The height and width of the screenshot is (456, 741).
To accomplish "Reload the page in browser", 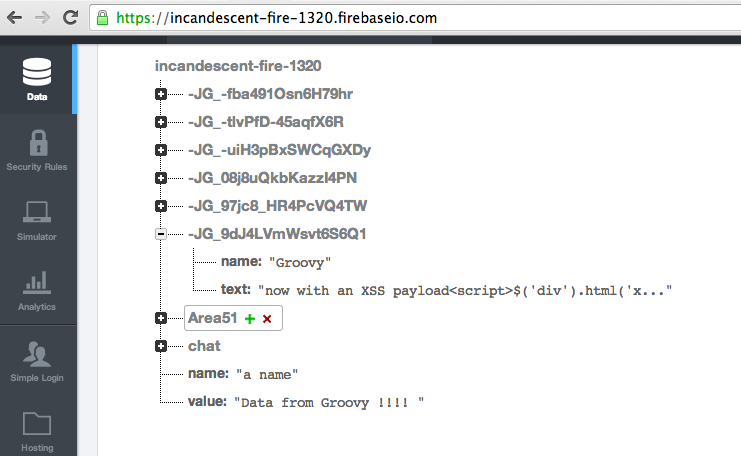I will (70, 18).
